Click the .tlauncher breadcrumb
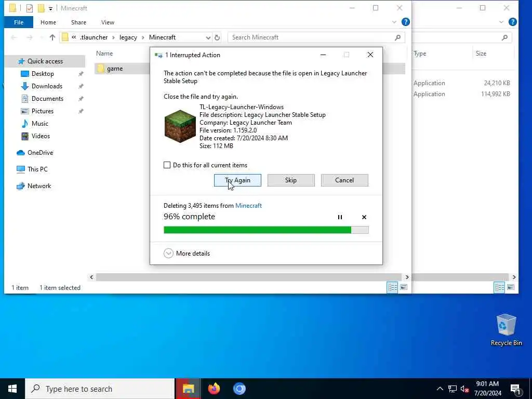The width and height of the screenshot is (532, 399). 94,37
